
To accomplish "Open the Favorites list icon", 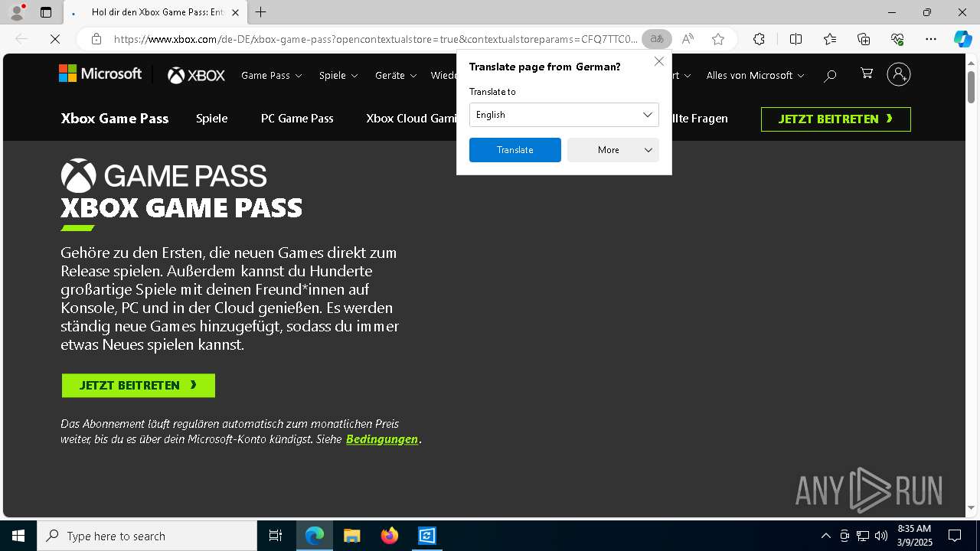I will [x=830, y=39].
